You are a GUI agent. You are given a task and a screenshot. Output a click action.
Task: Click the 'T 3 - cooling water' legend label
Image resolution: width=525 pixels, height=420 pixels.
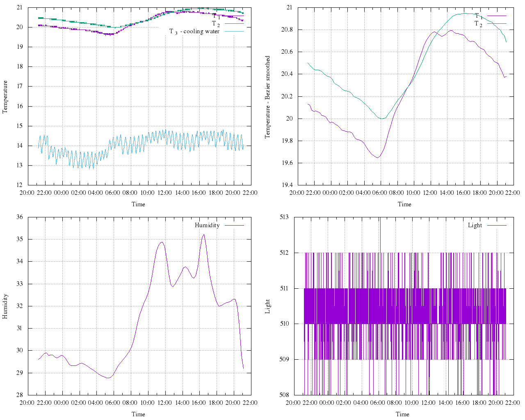tap(194, 32)
